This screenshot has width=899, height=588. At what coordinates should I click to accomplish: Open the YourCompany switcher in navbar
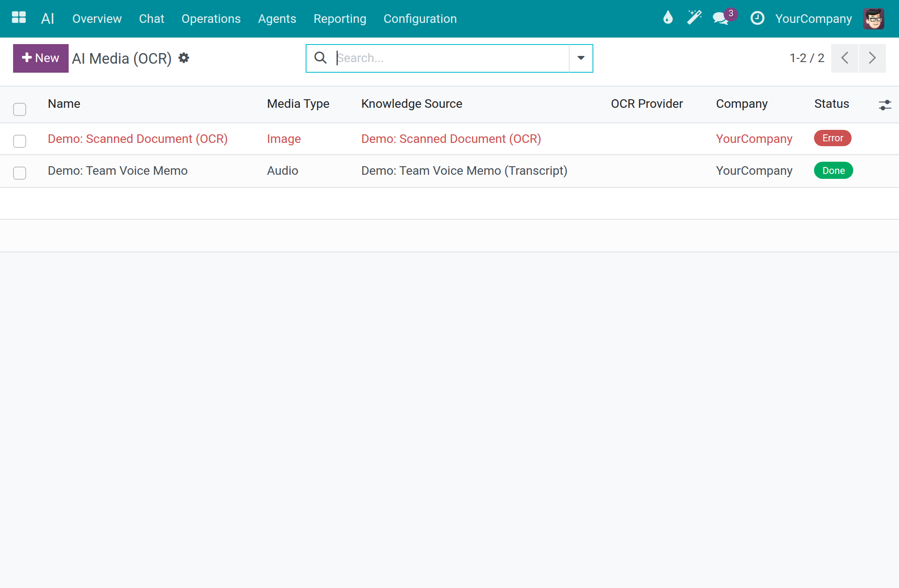pos(813,18)
